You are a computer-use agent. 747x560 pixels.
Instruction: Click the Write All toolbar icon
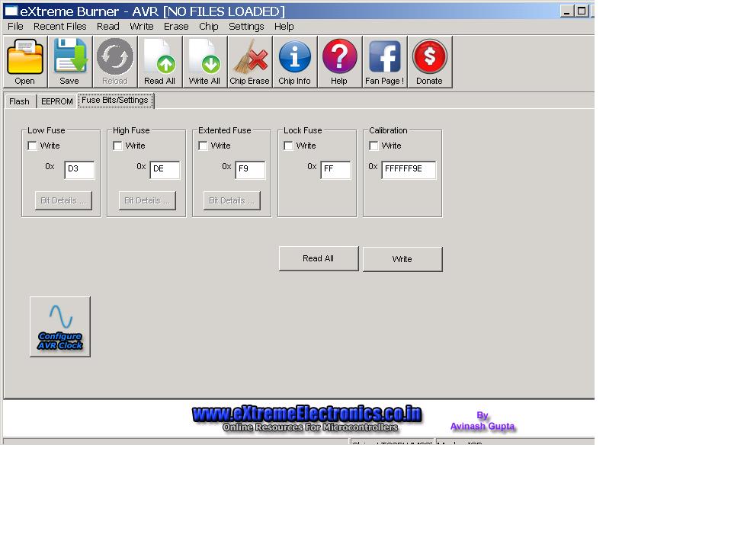(204, 62)
